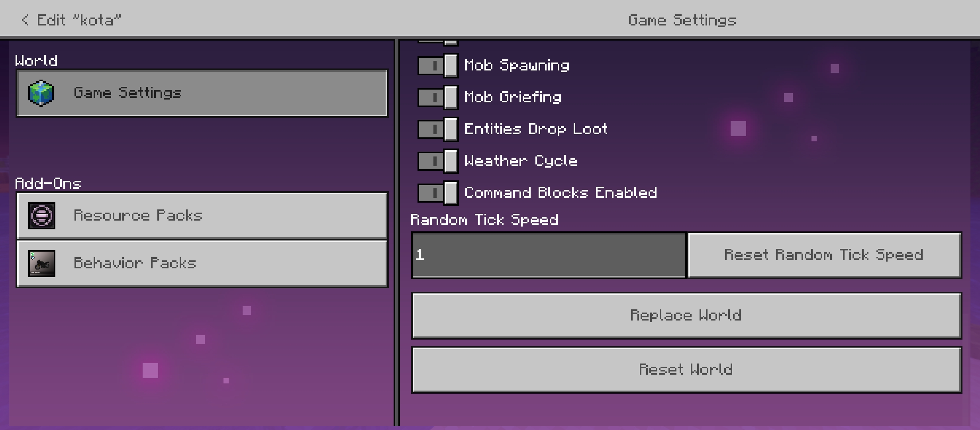Open the Game Settings tab

(202, 93)
